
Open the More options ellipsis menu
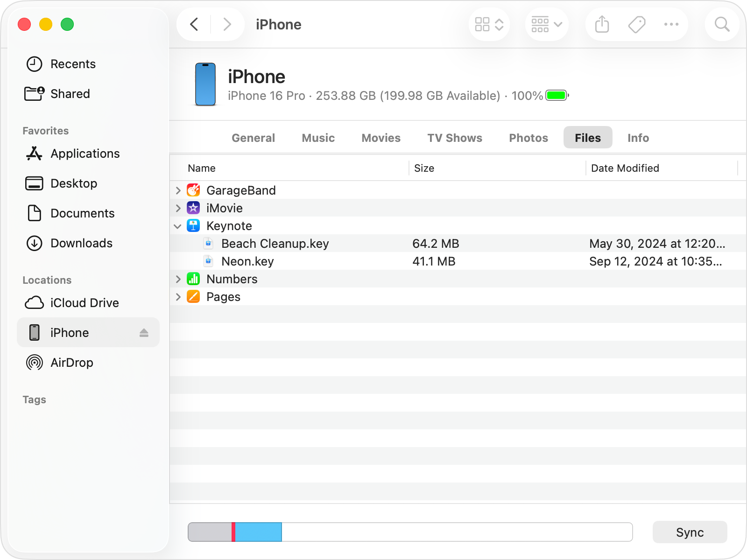(671, 24)
